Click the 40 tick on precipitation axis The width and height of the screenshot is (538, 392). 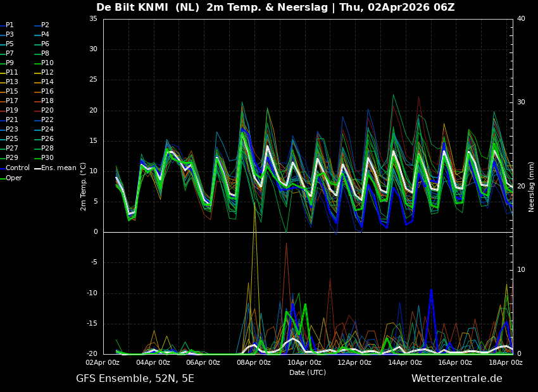point(521,19)
